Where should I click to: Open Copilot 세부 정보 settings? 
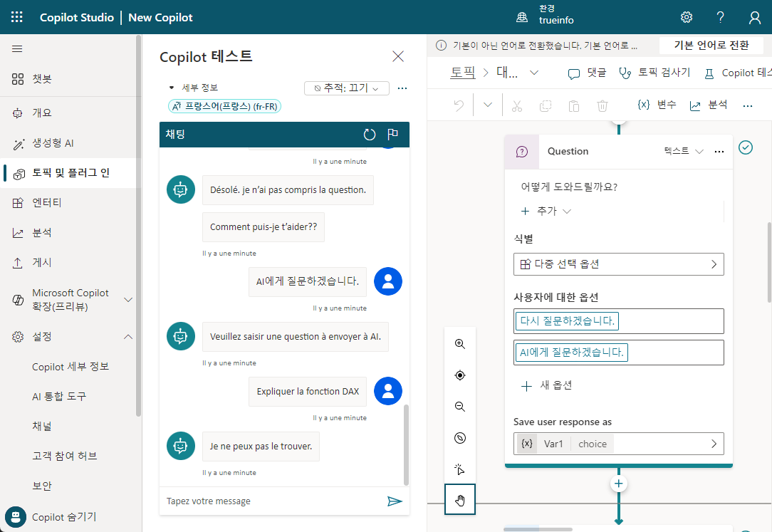(x=71, y=367)
